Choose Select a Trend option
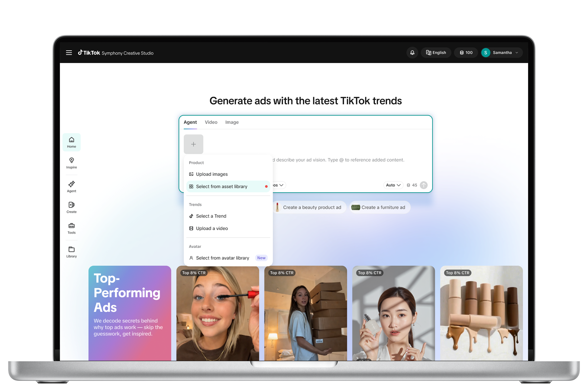This screenshot has height=387, width=588. click(228, 216)
